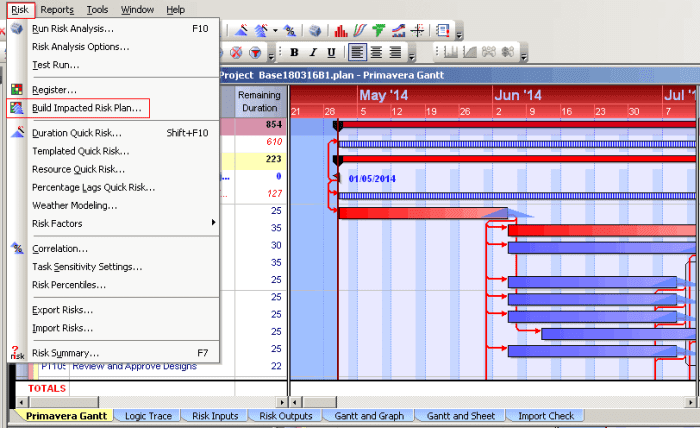Switch to the Import Check tab
Image resolution: width=700 pixels, height=428 pixels.
[546, 416]
